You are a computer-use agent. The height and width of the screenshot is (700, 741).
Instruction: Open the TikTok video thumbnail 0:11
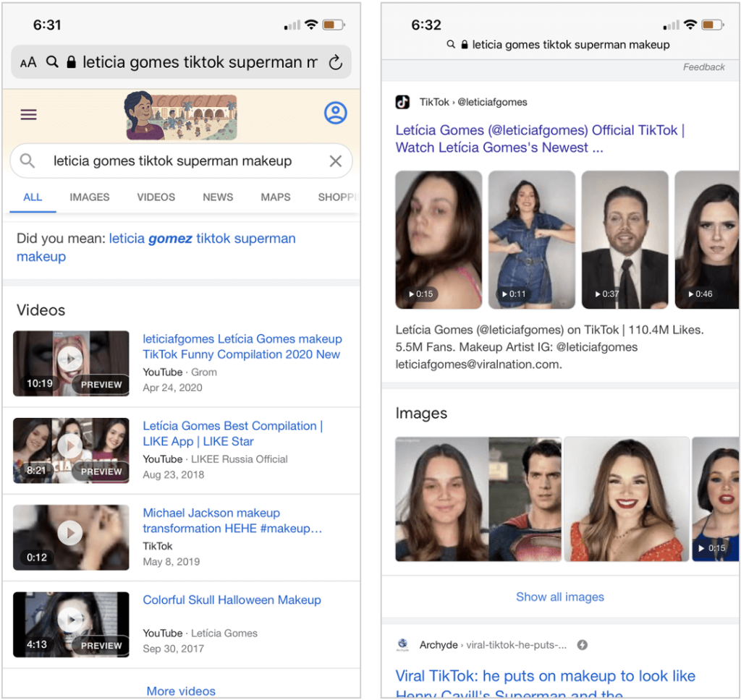click(x=532, y=239)
